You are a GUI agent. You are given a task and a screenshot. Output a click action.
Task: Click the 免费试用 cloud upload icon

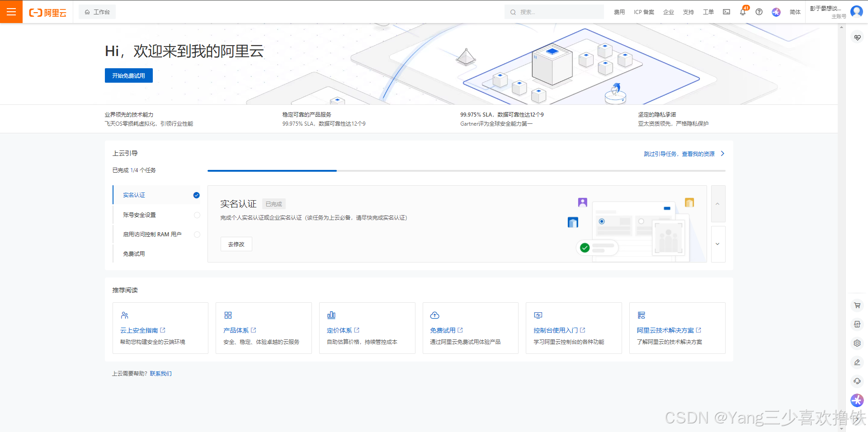point(435,315)
